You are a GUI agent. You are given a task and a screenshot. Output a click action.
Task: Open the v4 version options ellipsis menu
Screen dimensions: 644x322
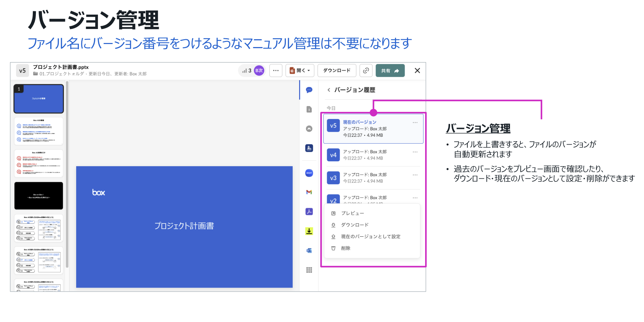[415, 152]
